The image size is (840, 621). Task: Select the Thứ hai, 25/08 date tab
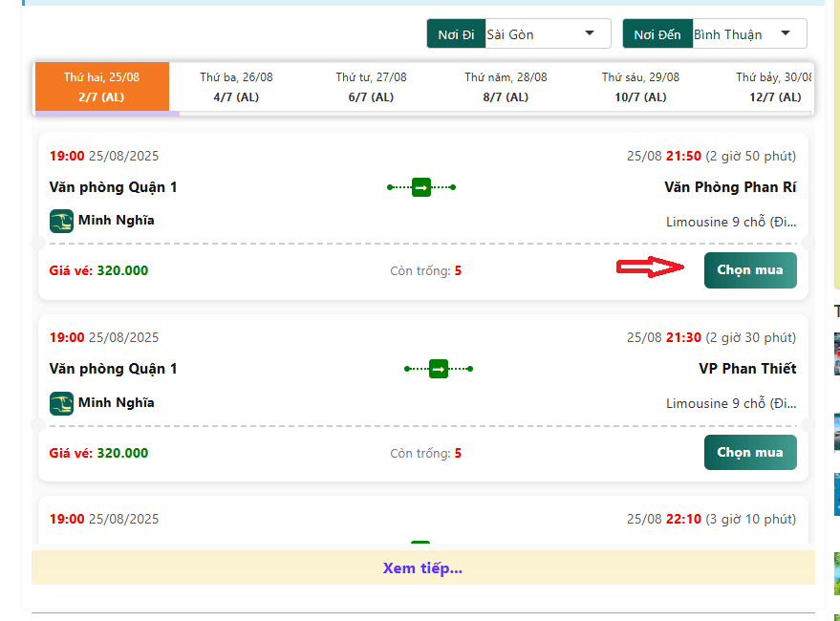[x=101, y=87]
